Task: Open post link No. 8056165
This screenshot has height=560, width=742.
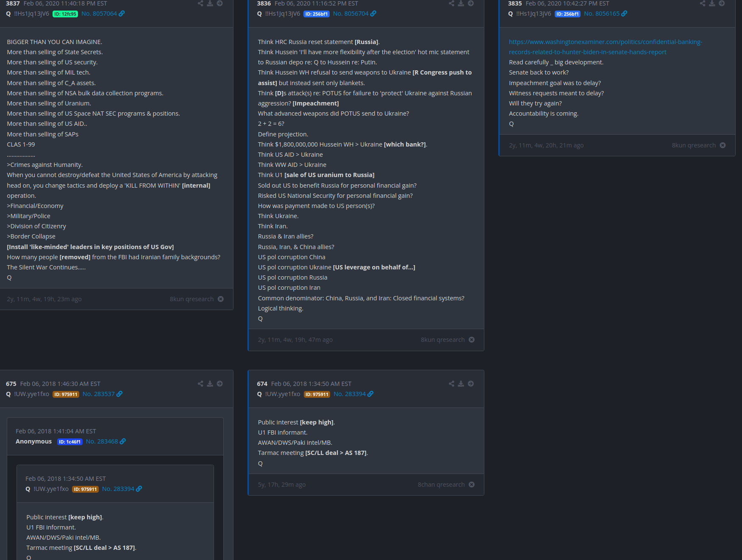Action: click(x=602, y=14)
